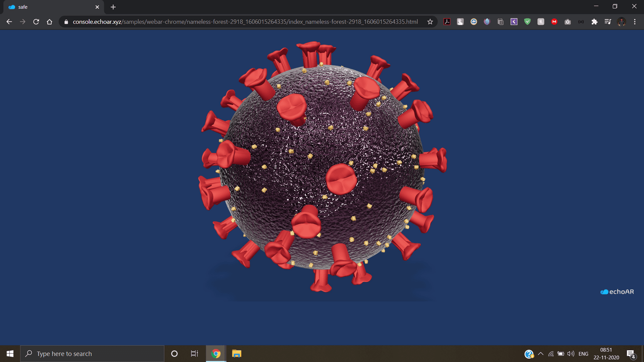Open the grey cursive-letter extension icon
Viewport: 644px width, 362px height.
[x=541, y=21]
